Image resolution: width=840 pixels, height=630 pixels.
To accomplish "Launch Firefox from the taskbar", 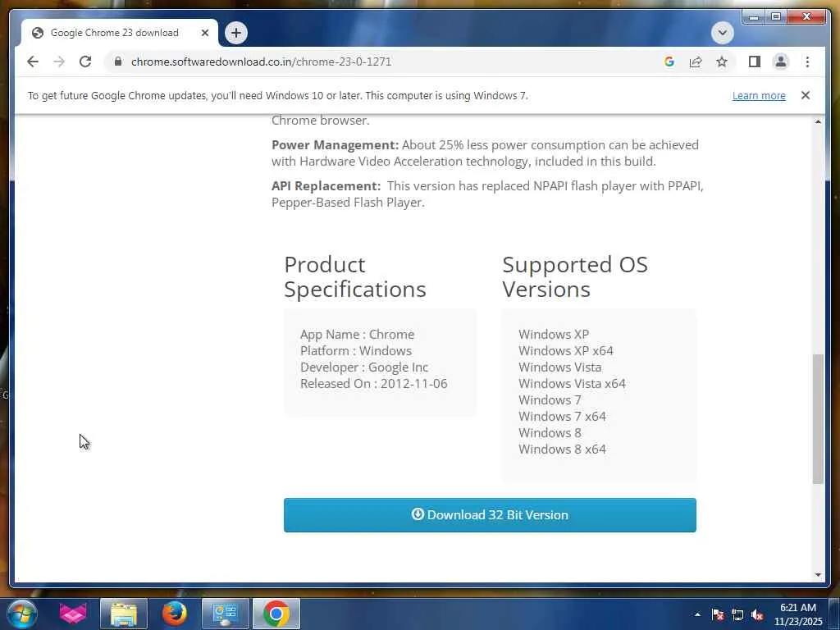I will click(x=175, y=614).
